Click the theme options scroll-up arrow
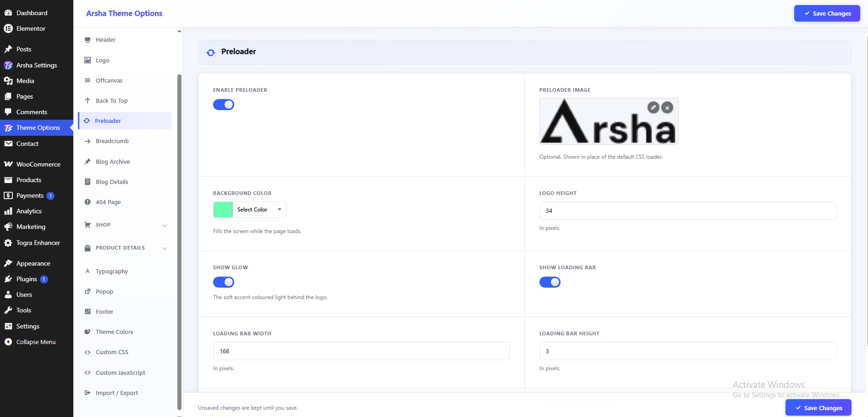The image size is (868, 417). (179, 31)
